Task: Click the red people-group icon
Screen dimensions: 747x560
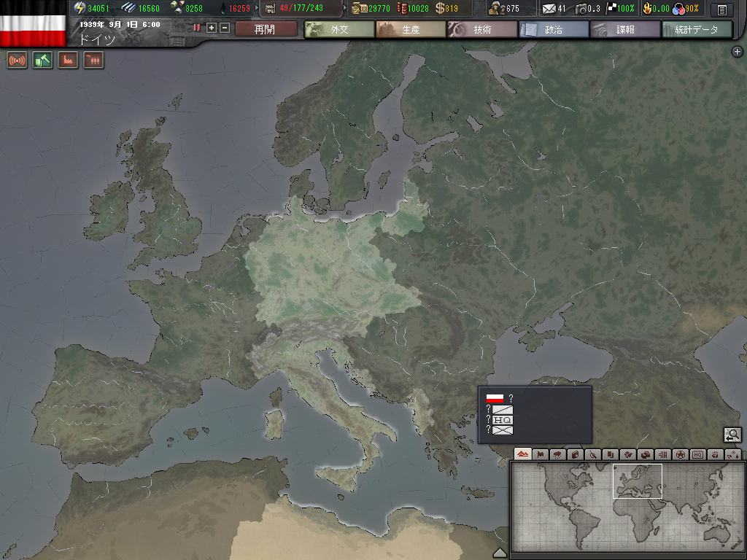Action: [93, 61]
